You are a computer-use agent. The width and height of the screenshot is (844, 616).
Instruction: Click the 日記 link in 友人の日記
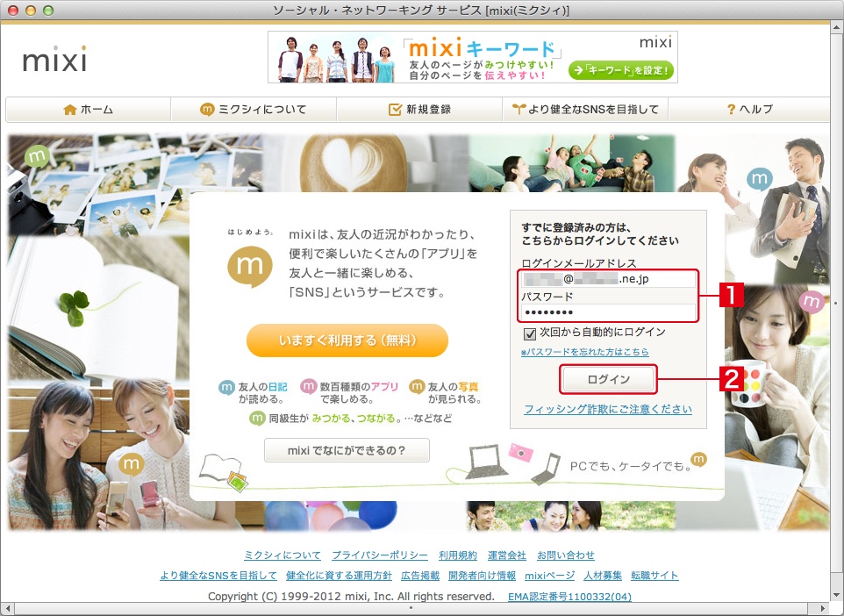tap(278, 387)
